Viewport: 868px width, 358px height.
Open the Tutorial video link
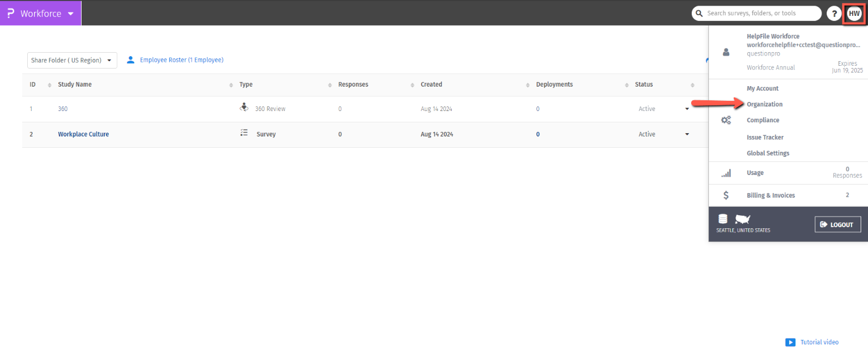[x=819, y=342]
